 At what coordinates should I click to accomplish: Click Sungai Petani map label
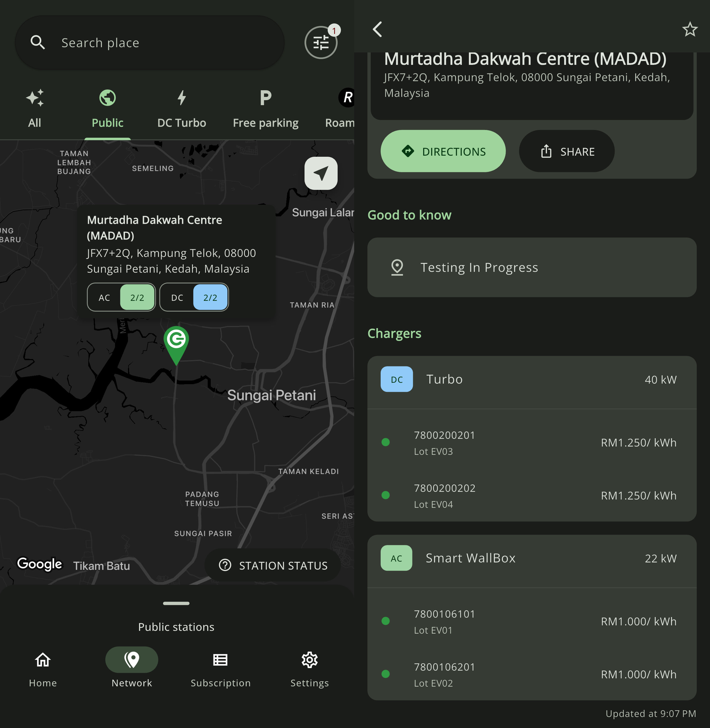point(271,395)
